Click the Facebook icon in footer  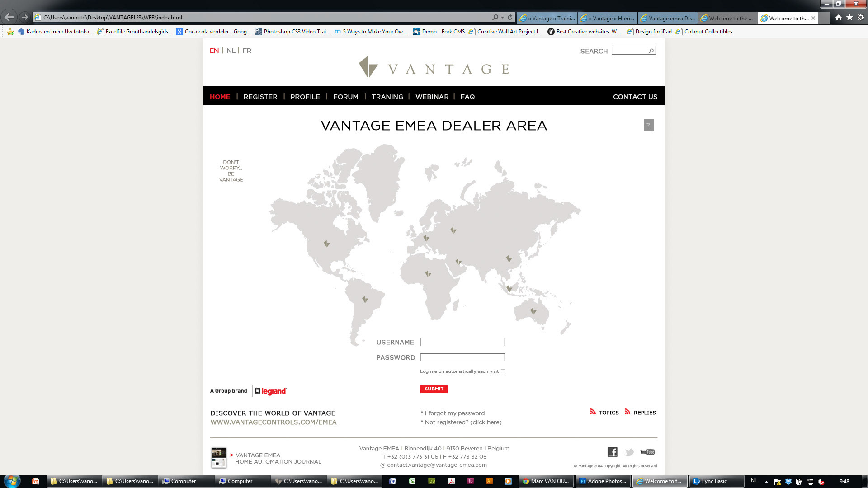coord(612,452)
